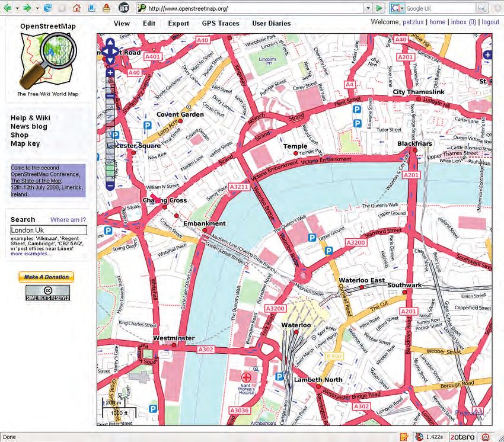This screenshot has width=504, height=442.
Task: Reload the page with the blue refresh icon
Action: click(x=47, y=8)
